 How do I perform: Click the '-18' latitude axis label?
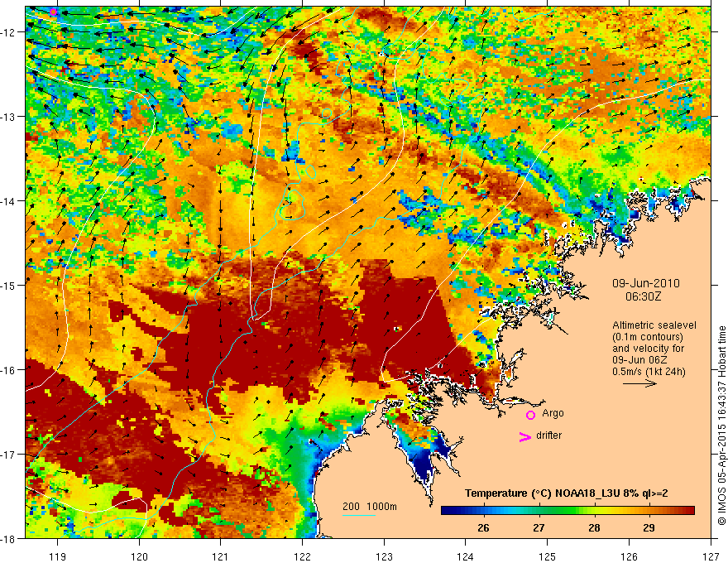[x=9, y=539]
